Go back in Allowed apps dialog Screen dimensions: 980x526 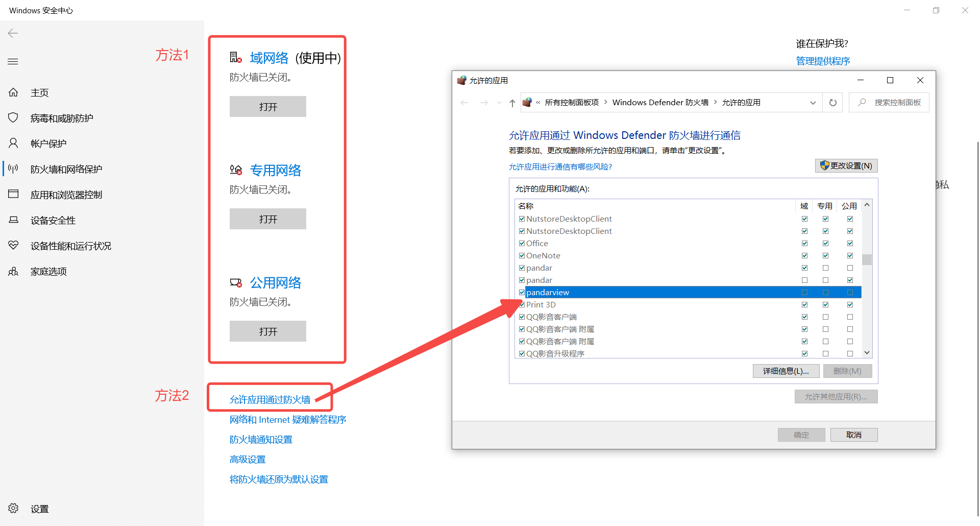click(464, 103)
